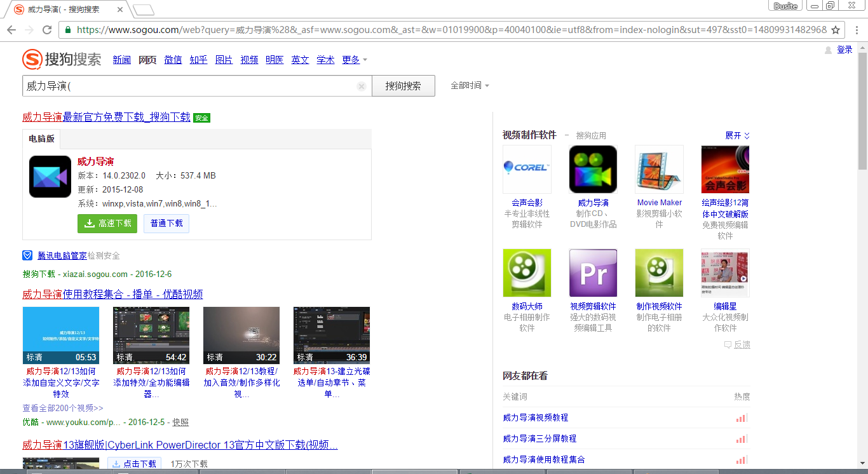Image resolution: width=868 pixels, height=474 pixels.
Task: Switch to the 微信 search category
Action: coord(173,60)
